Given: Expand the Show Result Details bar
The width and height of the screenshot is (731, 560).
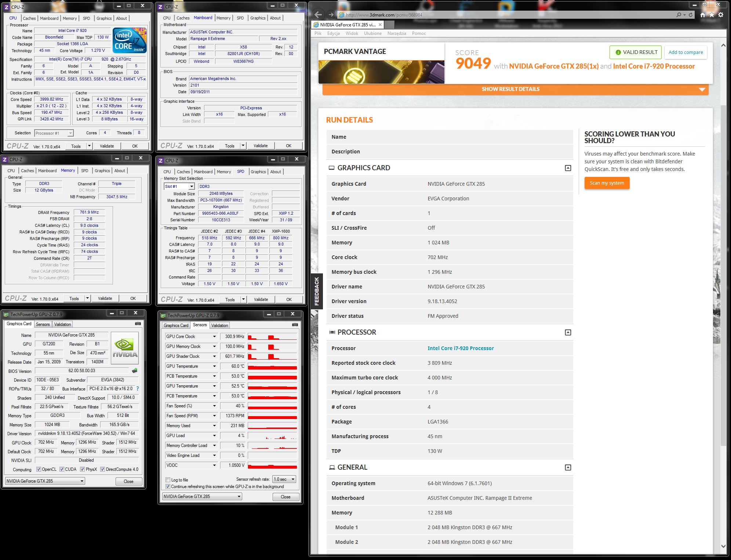Looking at the screenshot, I should (515, 89).
